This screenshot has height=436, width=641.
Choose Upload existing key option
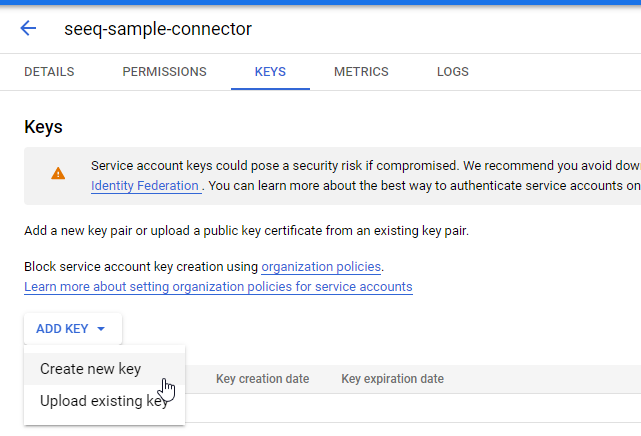pyautogui.click(x=104, y=401)
